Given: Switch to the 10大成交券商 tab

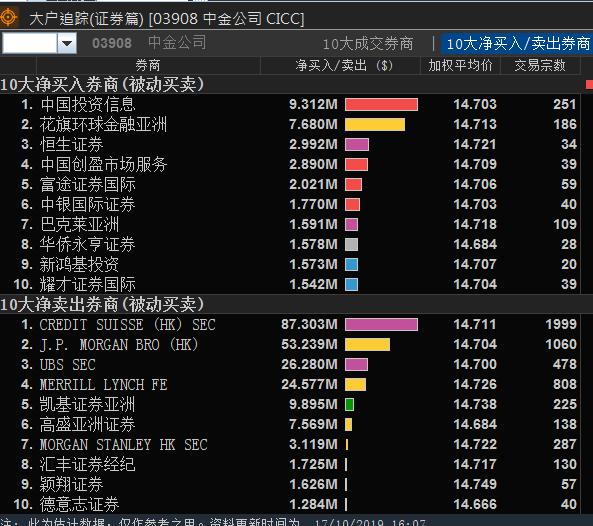Looking at the screenshot, I should pyautogui.click(x=368, y=44).
